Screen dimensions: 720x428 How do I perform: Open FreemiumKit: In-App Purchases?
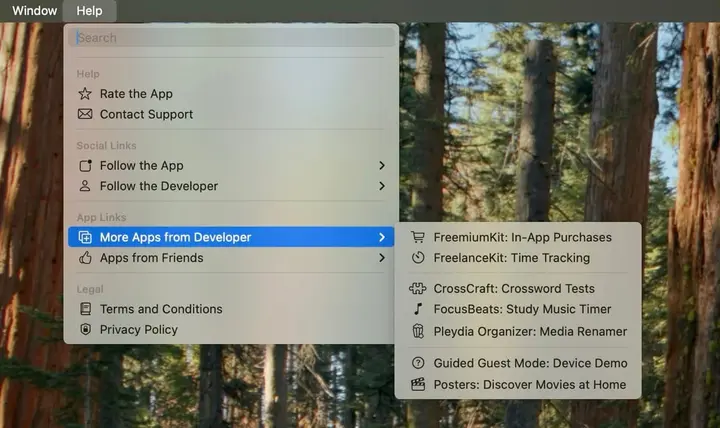click(518, 237)
